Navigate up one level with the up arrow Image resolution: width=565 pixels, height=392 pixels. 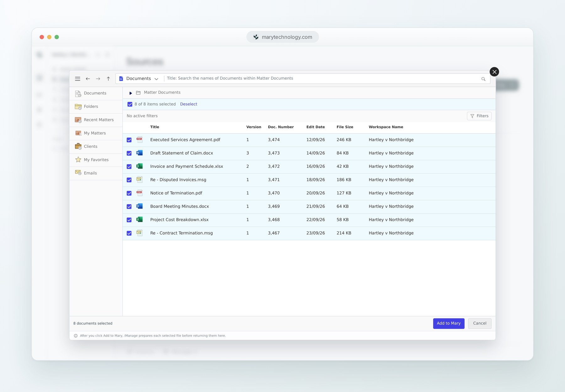108,79
